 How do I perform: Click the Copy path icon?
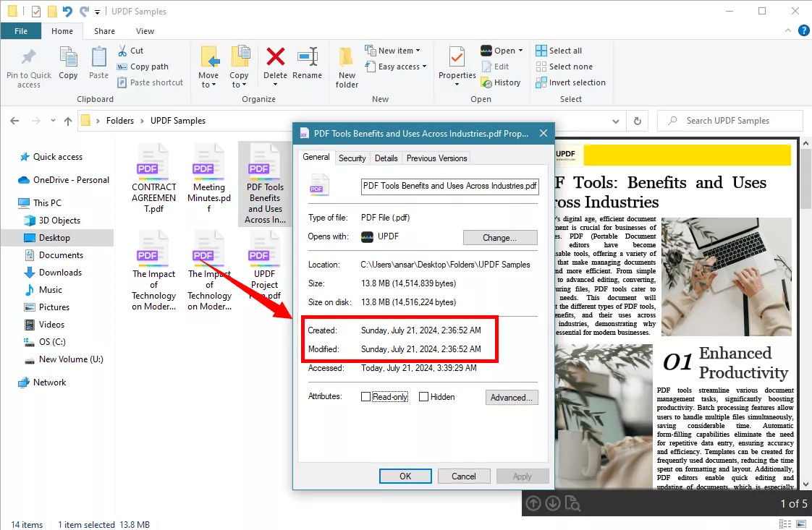pyautogui.click(x=122, y=67)
